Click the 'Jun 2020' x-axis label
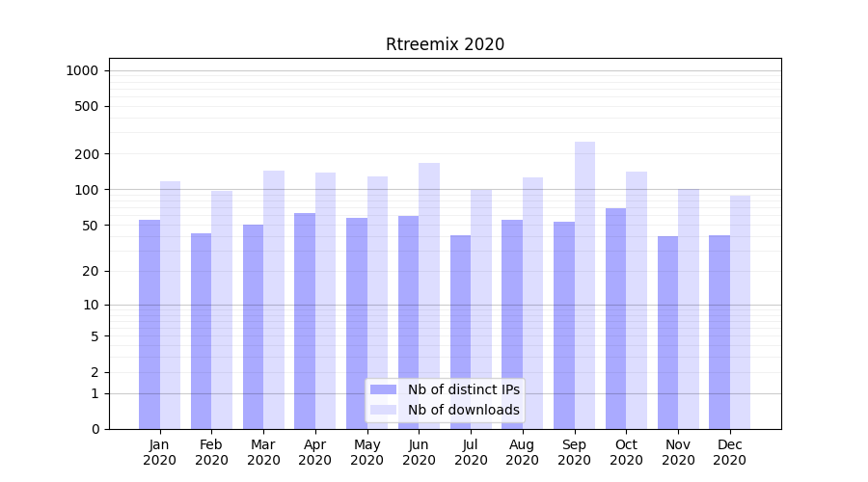The image size is (868, 482). point(419,452)
